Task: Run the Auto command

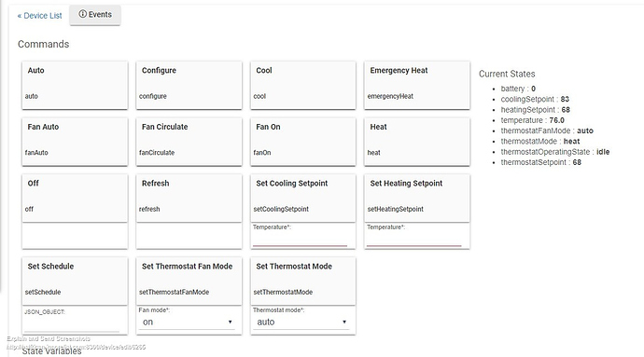Action: coord(75,86)
